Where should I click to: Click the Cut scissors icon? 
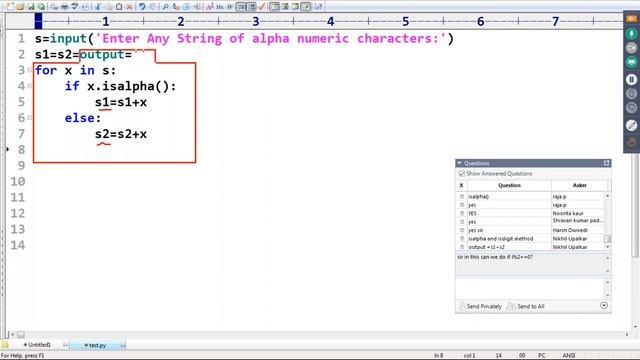[98, 6]
